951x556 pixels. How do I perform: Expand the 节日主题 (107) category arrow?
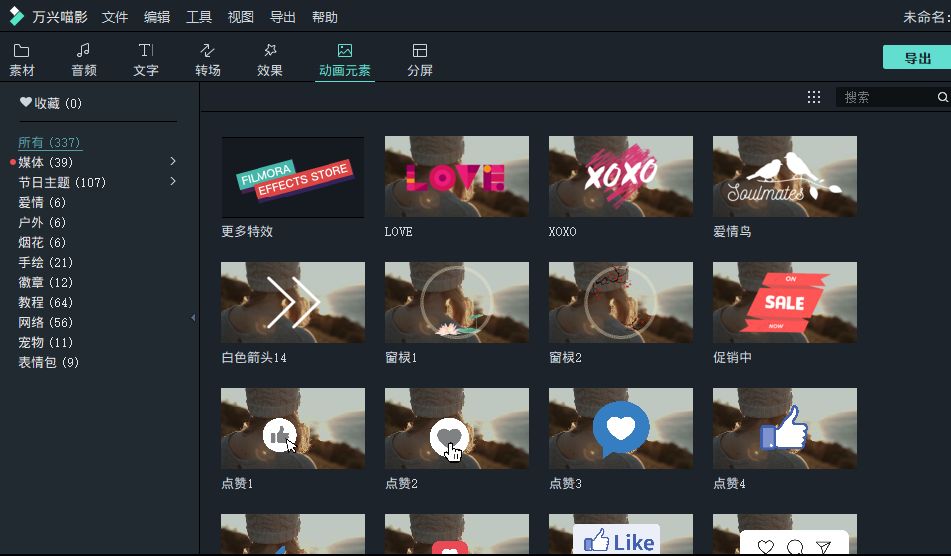(173, 181)
